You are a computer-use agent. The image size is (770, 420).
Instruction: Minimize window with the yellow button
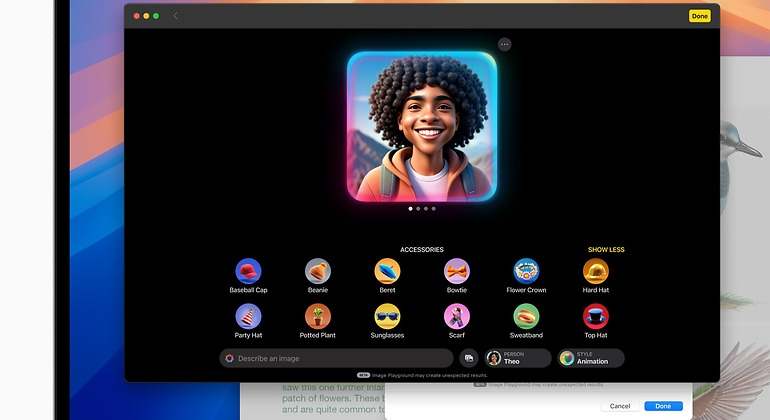pyautogui.click(x=146, y=16)
